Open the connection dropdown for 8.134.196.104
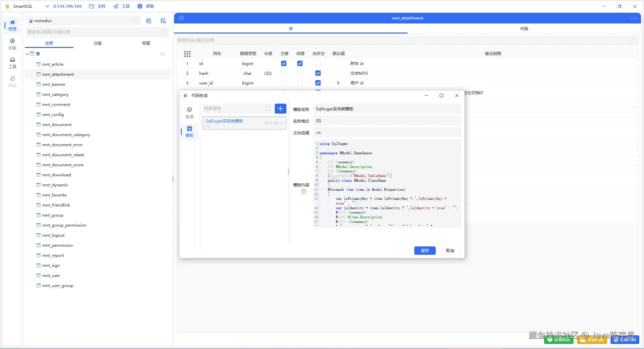 pos(64,6)
